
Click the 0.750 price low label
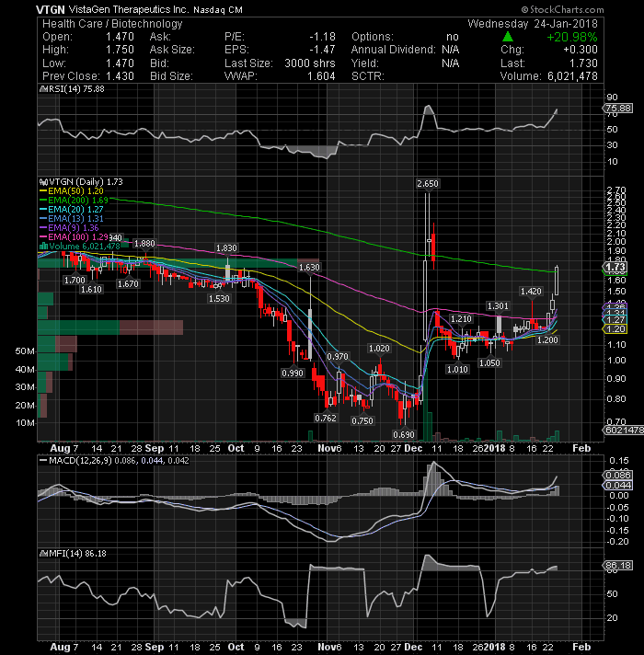click(x=362, y=421)
